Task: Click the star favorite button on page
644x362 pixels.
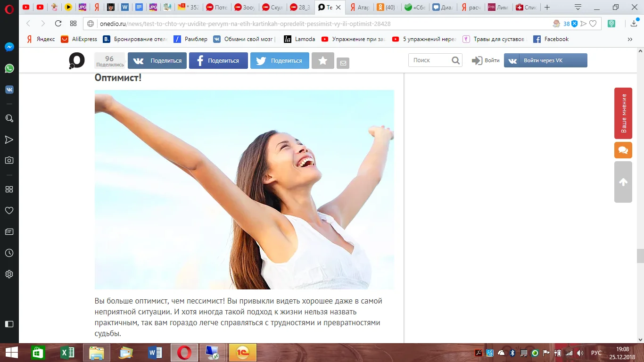Action: [x=323, y=61]
